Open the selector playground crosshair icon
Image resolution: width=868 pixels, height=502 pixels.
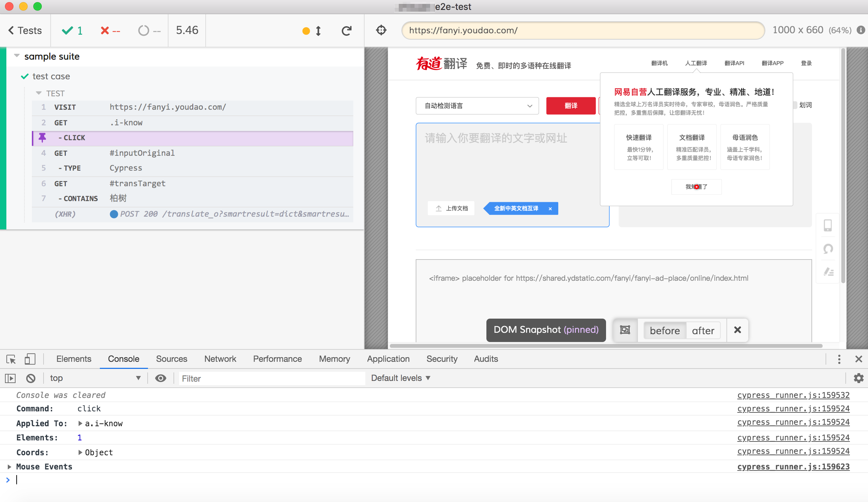(x=381, y=30)
